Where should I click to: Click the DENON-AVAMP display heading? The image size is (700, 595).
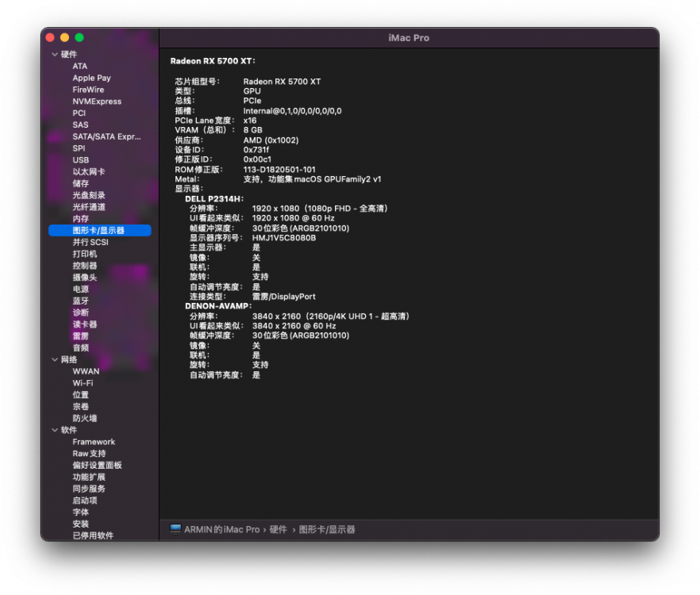point(218,306)
